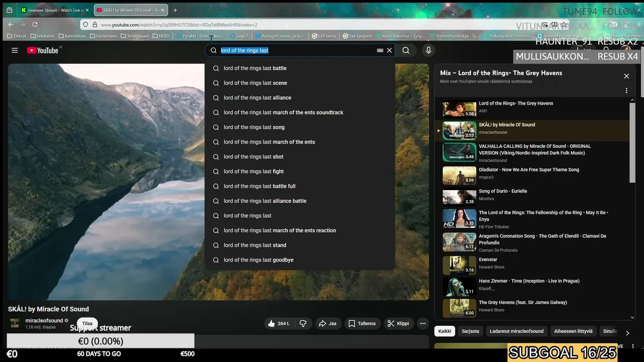
Task: Play Gladiator Now We Are Free thumbnail
Action: point(459,175)
